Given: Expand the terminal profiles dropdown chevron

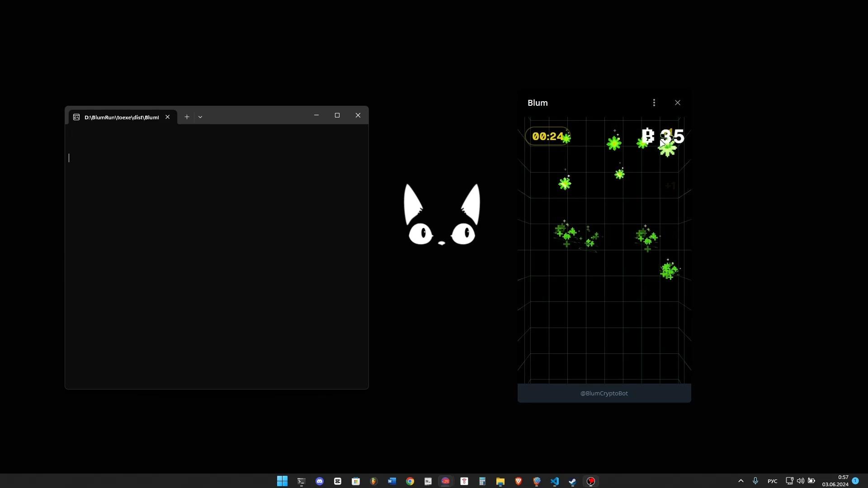Looking at the screenshot, I should [200, 117].
